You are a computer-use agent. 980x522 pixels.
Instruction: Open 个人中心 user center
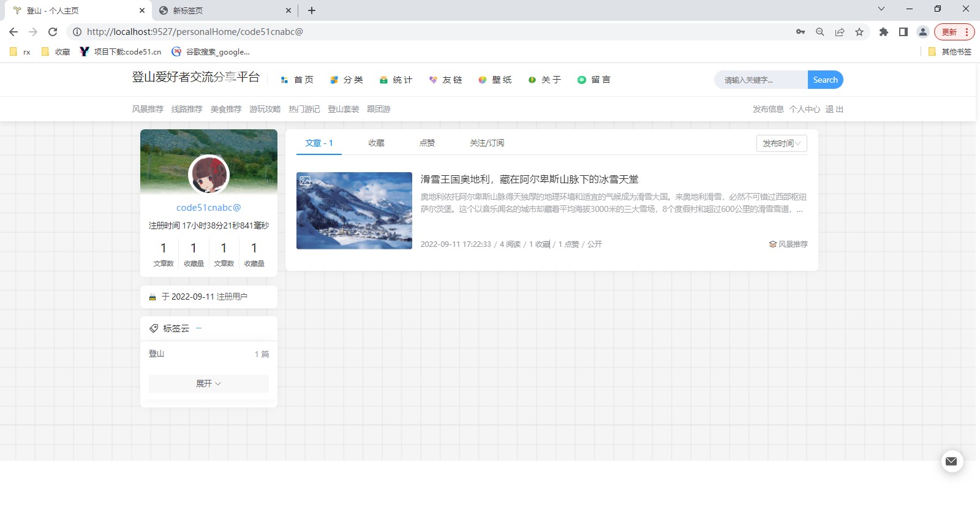click(805, 109)
